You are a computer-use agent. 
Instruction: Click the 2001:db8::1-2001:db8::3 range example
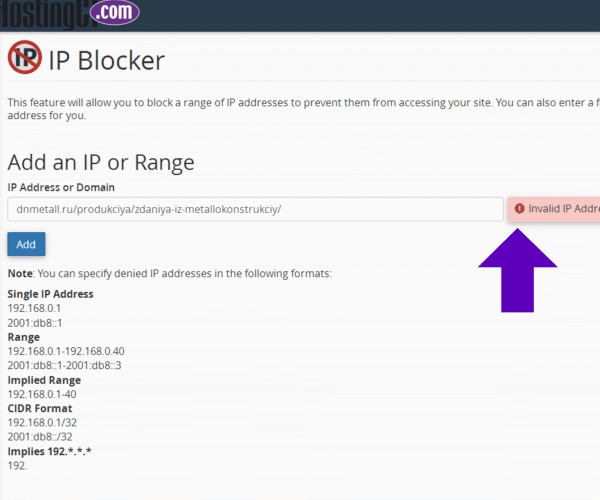point(64,366)
